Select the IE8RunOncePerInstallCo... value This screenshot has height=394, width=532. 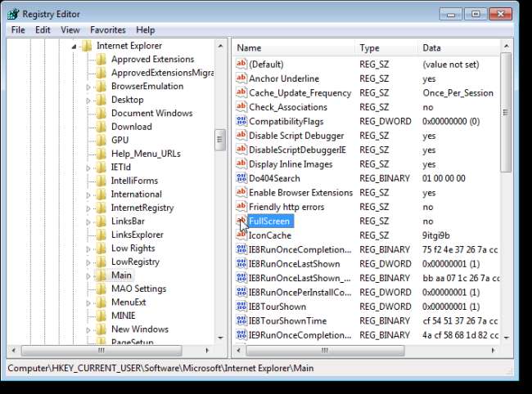click(300, 292)
